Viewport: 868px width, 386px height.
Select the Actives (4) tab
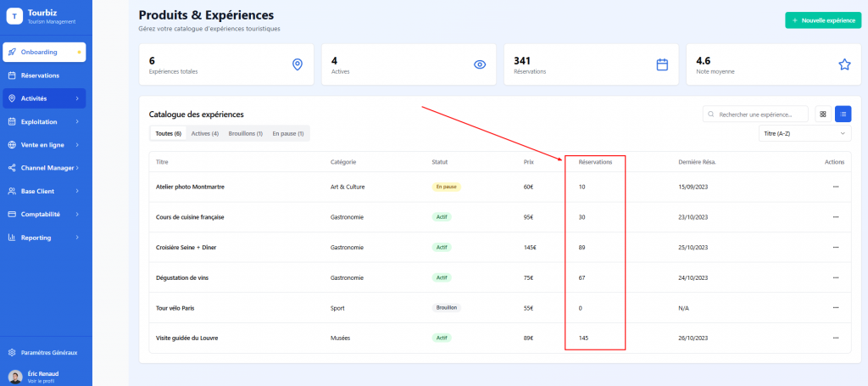(204, 133)
